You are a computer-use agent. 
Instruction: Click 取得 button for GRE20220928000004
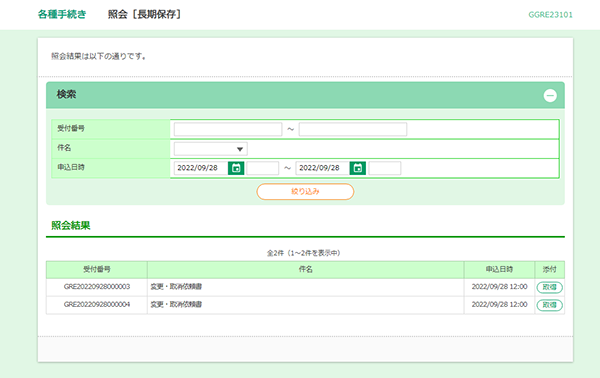coord(549,305)
